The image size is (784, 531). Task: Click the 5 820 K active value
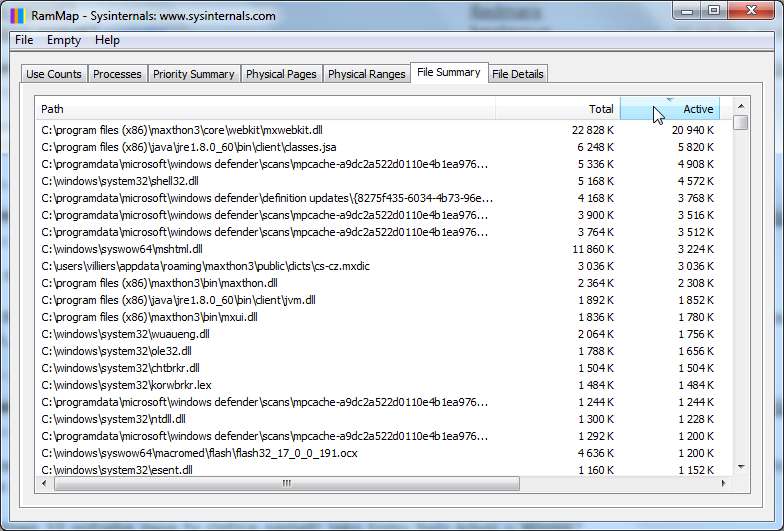pyautogui.click(x=696, y=147)
